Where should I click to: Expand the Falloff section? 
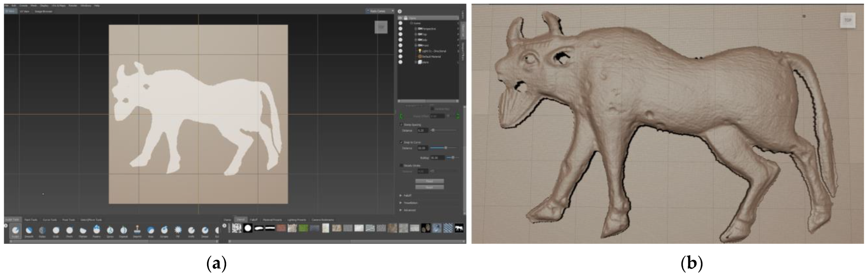(x=401, y=195)
